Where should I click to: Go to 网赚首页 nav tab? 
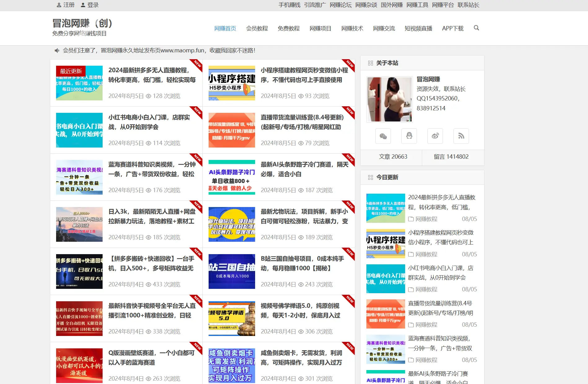[x=225, y=29]
